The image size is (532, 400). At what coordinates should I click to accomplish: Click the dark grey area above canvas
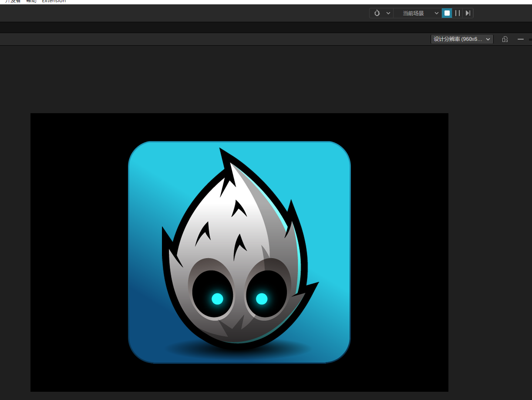239,78
